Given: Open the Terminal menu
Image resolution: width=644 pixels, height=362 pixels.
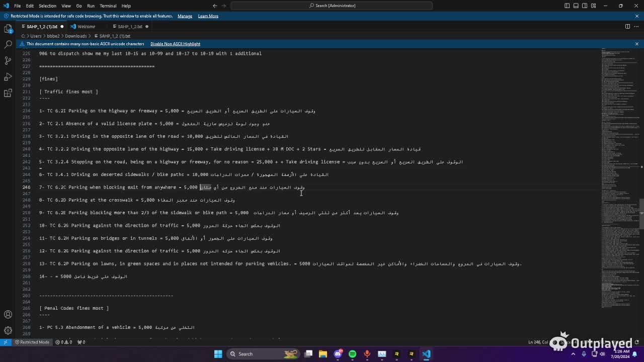Looking at the screenshot, I should click(108, 6).
